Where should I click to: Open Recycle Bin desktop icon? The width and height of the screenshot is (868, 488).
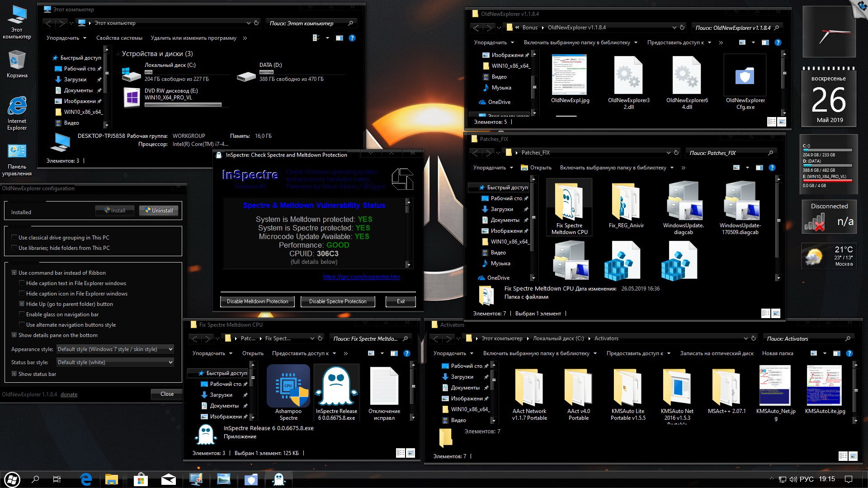point(17,64)
